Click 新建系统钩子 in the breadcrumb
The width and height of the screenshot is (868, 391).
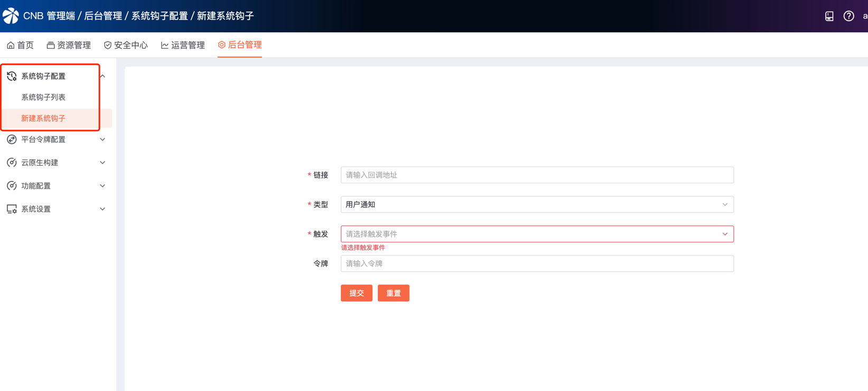[225, 16]
